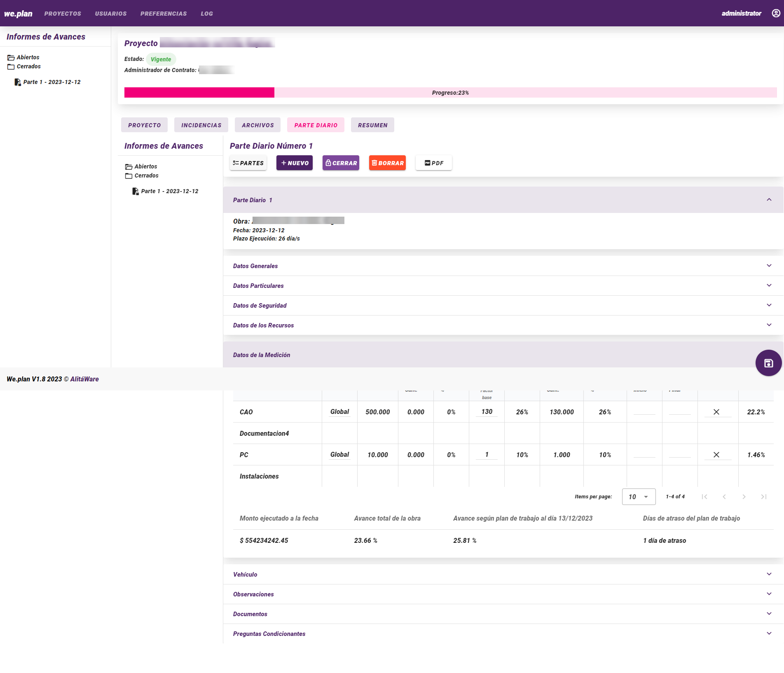Click PC row end date field
The height and width of the screenshot is (673, 784).
[680, 455]
